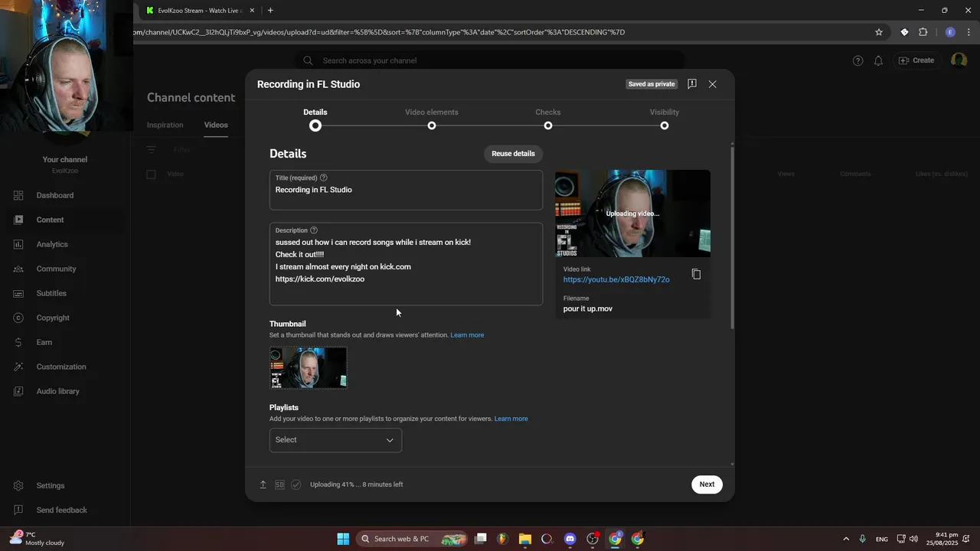Click the Next button
The height and width of the screenshot is (551, 980).
[707, 484]
